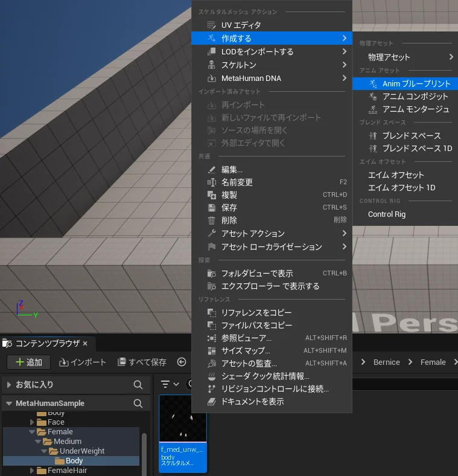This screenshot has width=458, height=476.
Task: Click the skeleton icon beside スケルトン
Action: (211, 65)
